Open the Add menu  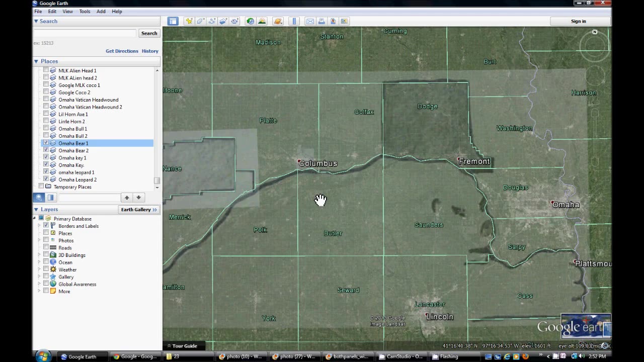pos(101,11)
